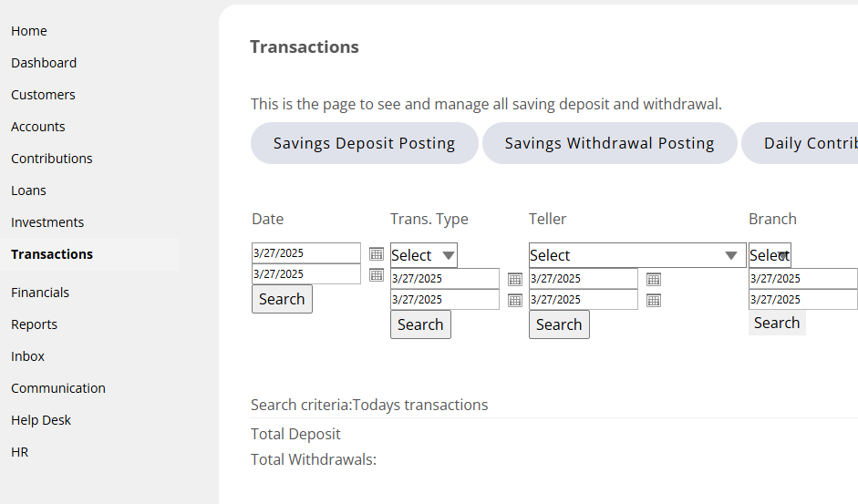Image resolution: width=858 pixels, height=504 pixels.
Task: Open the Reports sidebar item
Action: (x=34, y=324)
